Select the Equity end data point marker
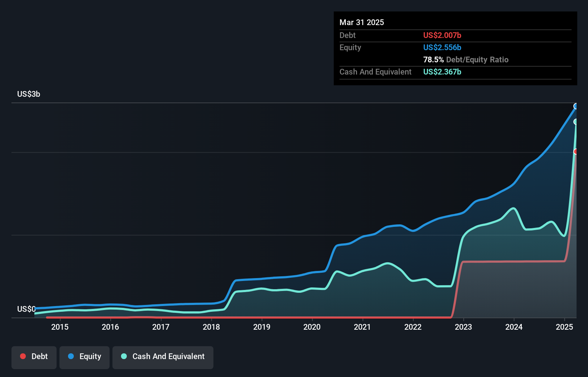 (x=576, y=106)
